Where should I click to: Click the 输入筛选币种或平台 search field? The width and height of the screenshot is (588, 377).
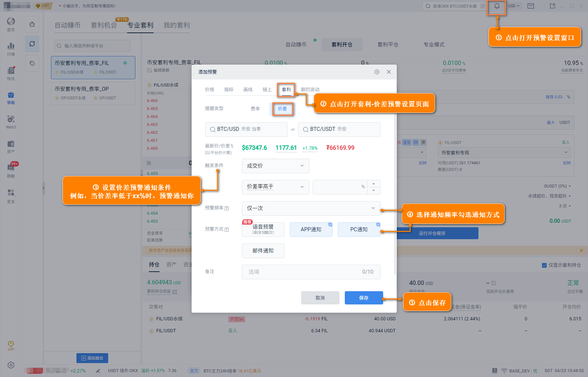(92, 46)
